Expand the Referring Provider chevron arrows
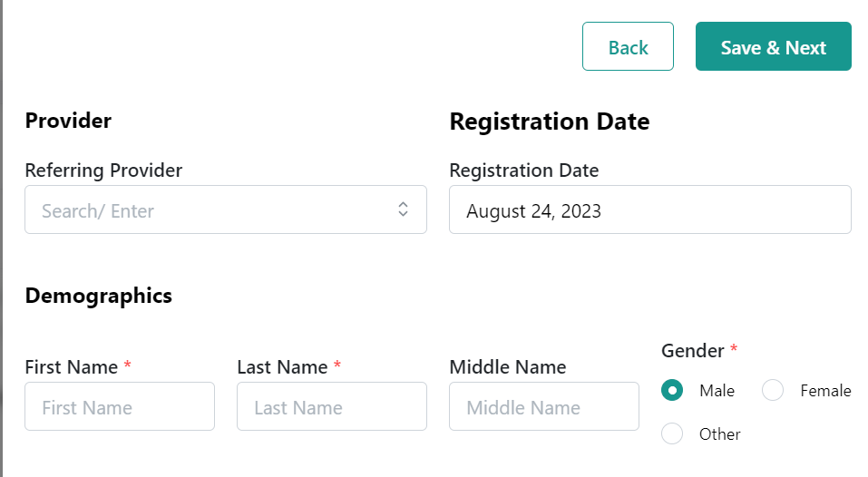 (403, 209)
